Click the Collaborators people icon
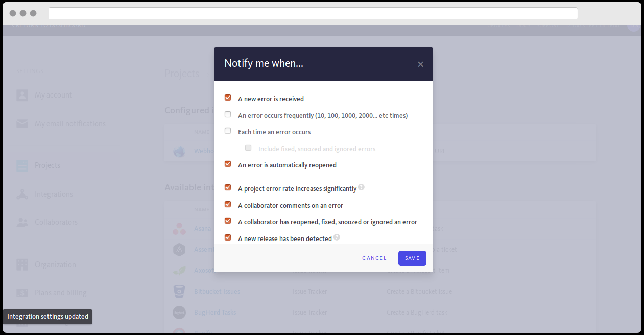 click(x=22, y=222)
